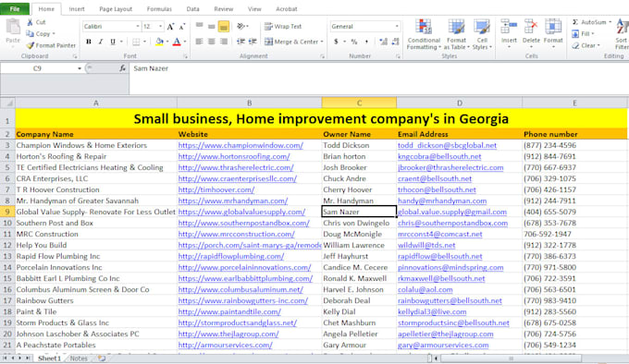The height and width of the screenshot is (364, 629).
Task: Open Cell Styles gallery
Action: click(x=482, y=34)
